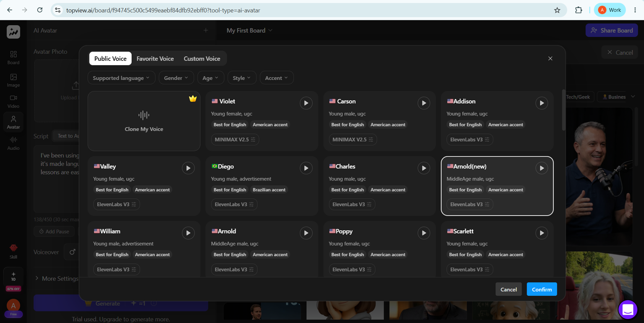Image resolution: width=644 pixels, height=323 pixels.
Task: Reload the browser page
Action: [x=40, y=10]
